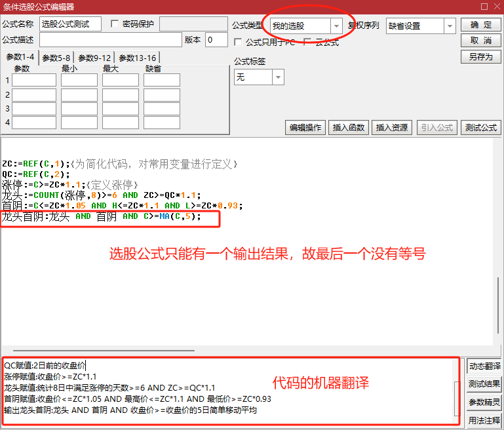Screen dimensions: 504x430
Task: Run 测试公式 to test the formula
Action: click(x=481, y=128)
